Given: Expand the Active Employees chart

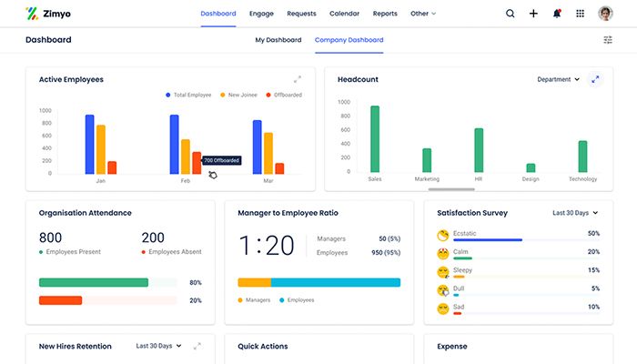Looking at the screenshot, I should [298, 79].
